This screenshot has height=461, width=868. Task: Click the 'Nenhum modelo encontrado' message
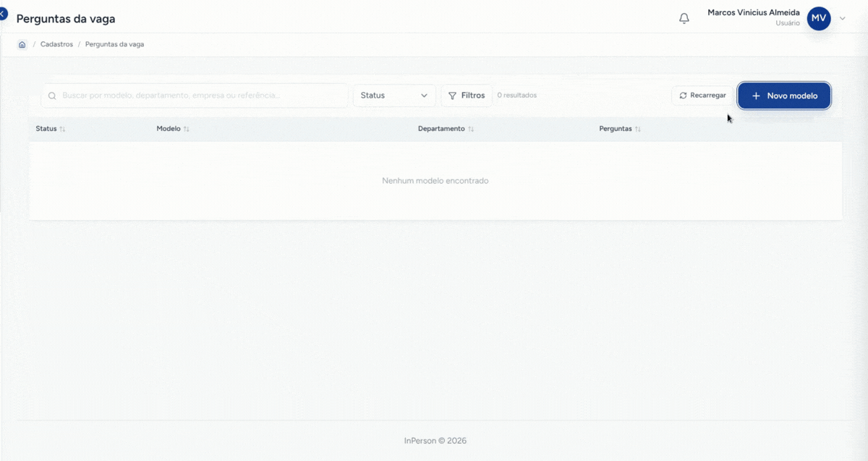pyautogui.click(x=435, y=181)
